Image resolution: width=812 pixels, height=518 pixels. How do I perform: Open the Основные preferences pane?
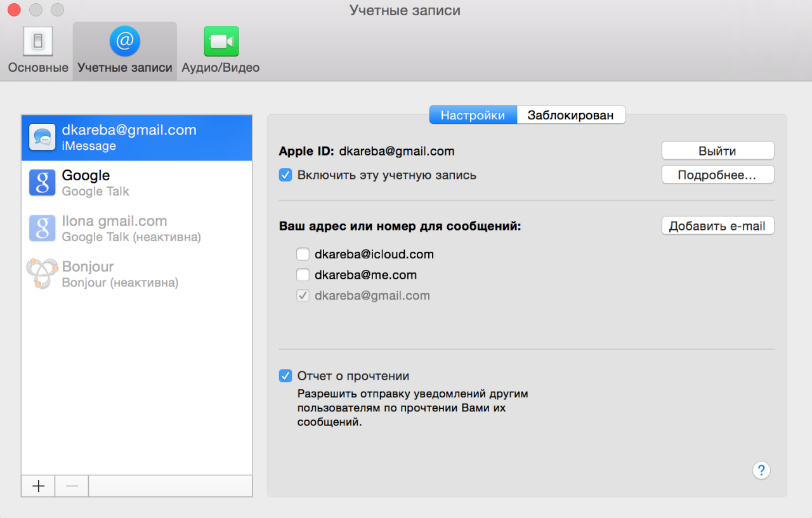[x=38, y=50]
